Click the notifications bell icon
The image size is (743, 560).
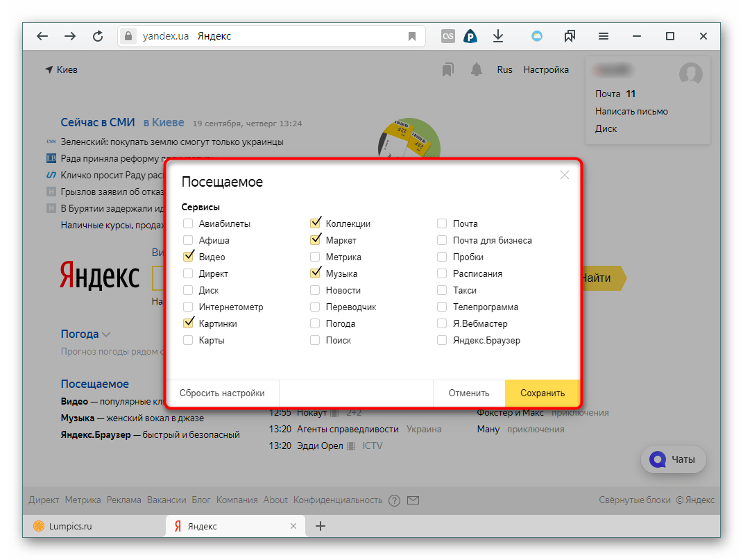click(477, 69)
